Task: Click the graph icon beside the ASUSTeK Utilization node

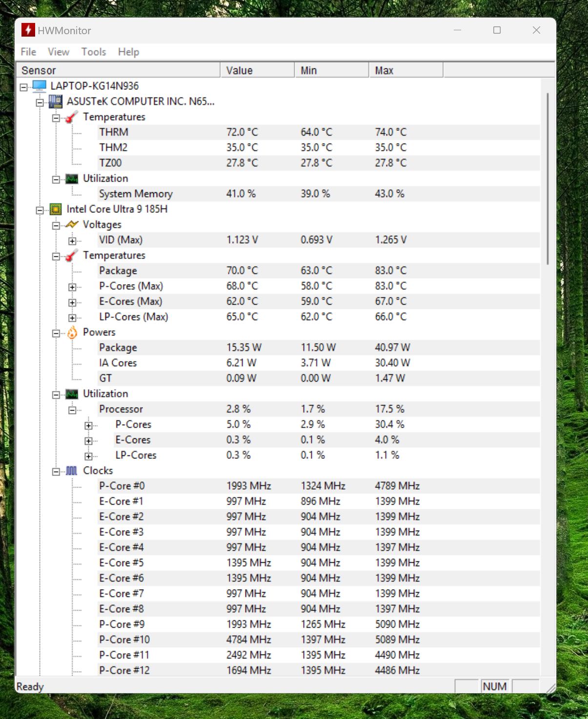Action: [72, 179]
